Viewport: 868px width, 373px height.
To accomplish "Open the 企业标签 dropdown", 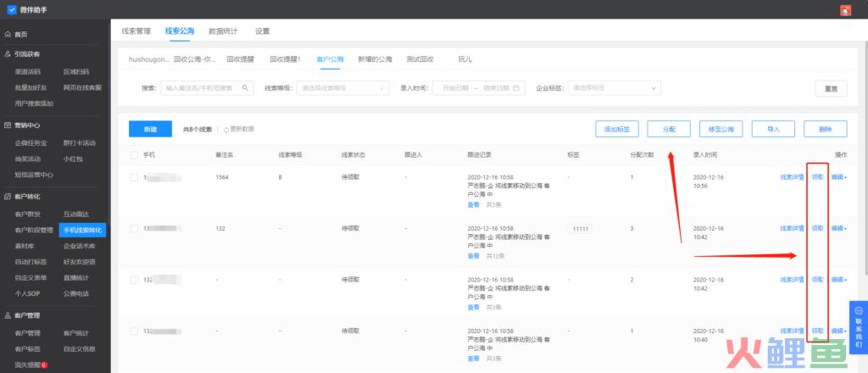I will (x=614, y=88).
